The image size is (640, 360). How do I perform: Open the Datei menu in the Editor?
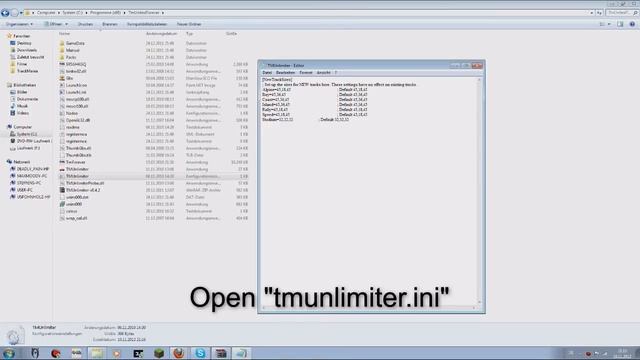point(267,72)
